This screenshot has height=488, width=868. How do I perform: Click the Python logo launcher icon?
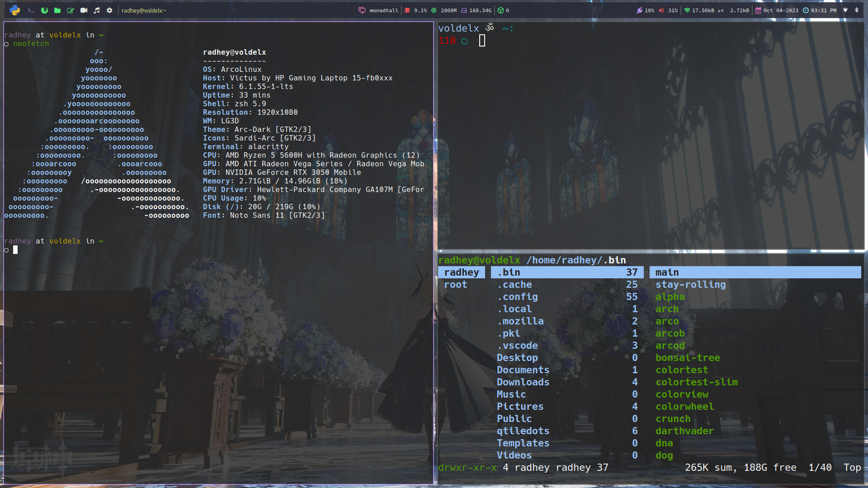(x=14, y=10)
